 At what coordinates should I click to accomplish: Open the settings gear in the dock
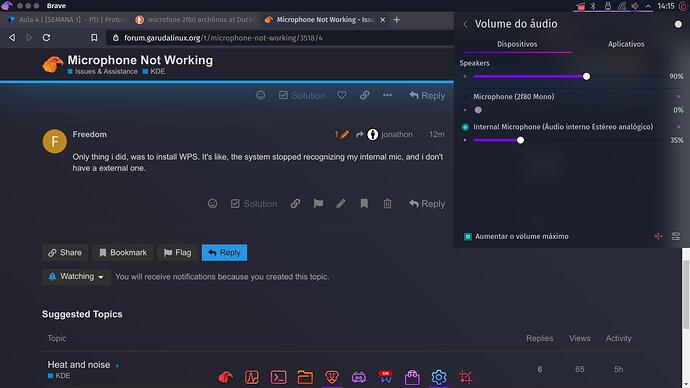(439, 377)
